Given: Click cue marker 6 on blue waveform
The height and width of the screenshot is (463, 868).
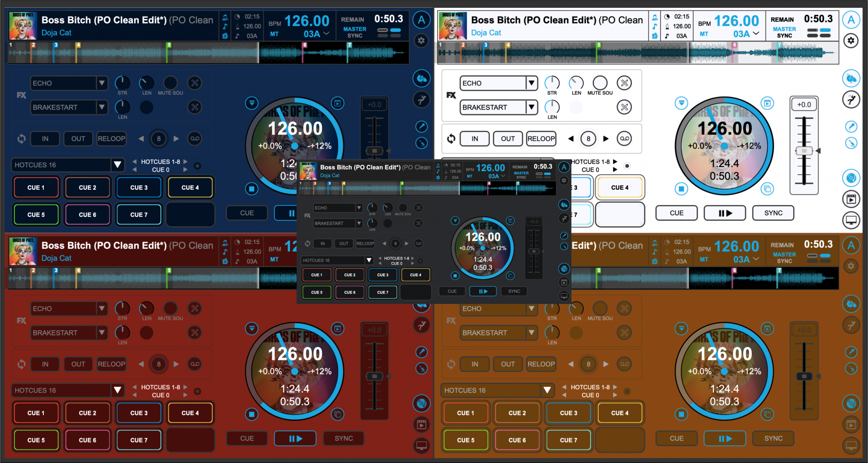Looking at the screenshot, I should coord(305,45).
